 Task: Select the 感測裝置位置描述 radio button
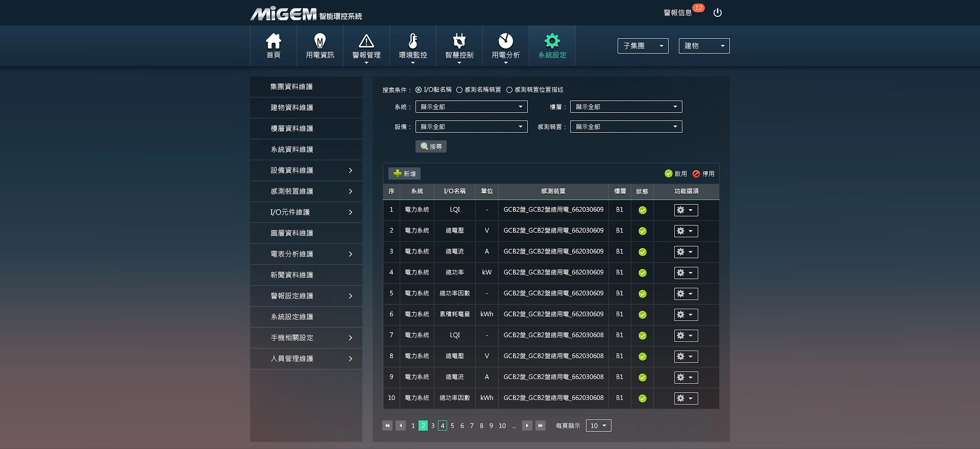(x=509, y=90)
